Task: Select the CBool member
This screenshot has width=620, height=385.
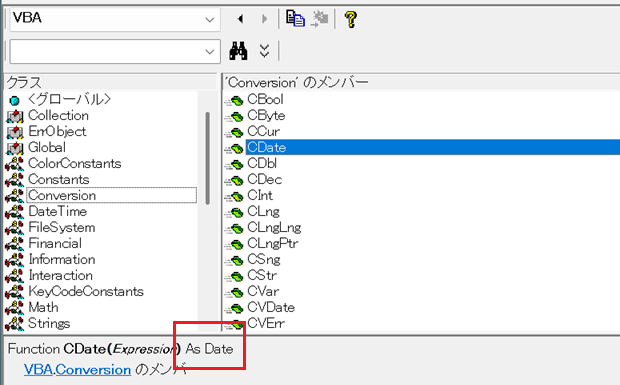Action: (x=265, y=99)
